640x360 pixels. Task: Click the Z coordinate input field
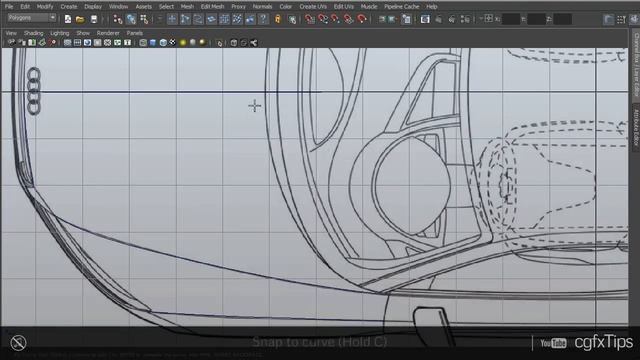tap(562, 19)
